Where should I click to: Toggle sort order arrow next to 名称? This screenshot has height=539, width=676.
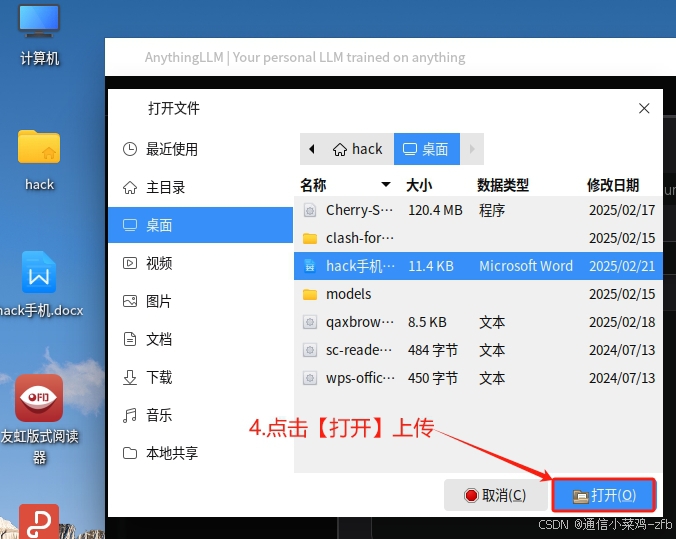[x=386, y=185]
